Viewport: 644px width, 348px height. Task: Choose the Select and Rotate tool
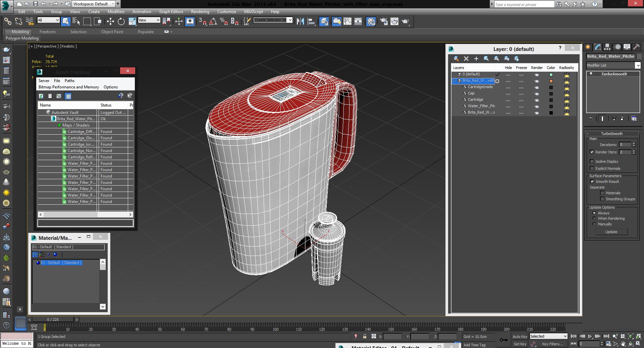[x=121, y=21]
